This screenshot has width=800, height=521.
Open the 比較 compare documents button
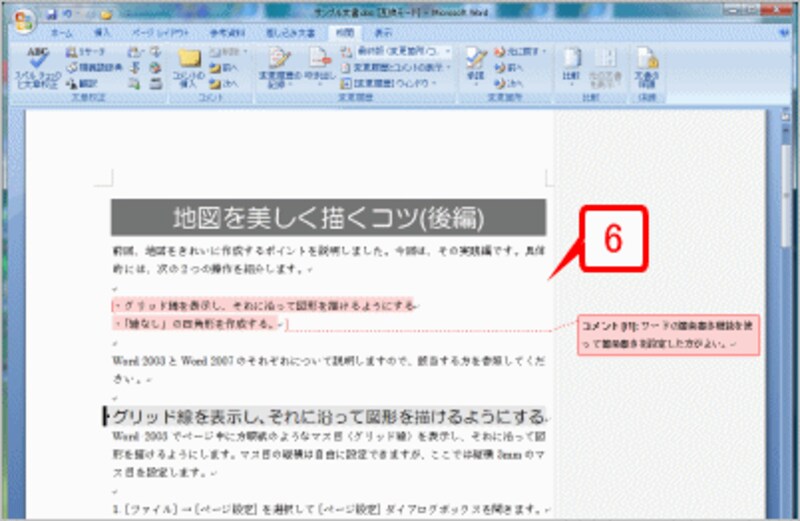(571, 67)
